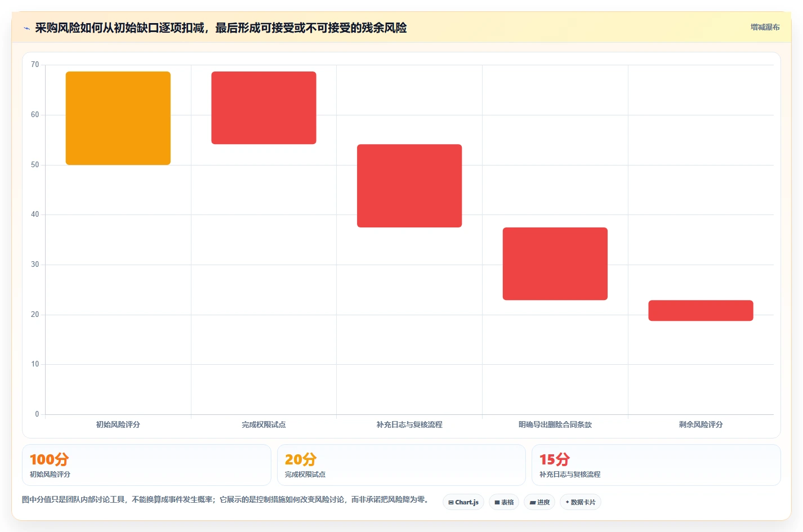Click the y-axis value 70
803x532 pixels.
(35, 65)
